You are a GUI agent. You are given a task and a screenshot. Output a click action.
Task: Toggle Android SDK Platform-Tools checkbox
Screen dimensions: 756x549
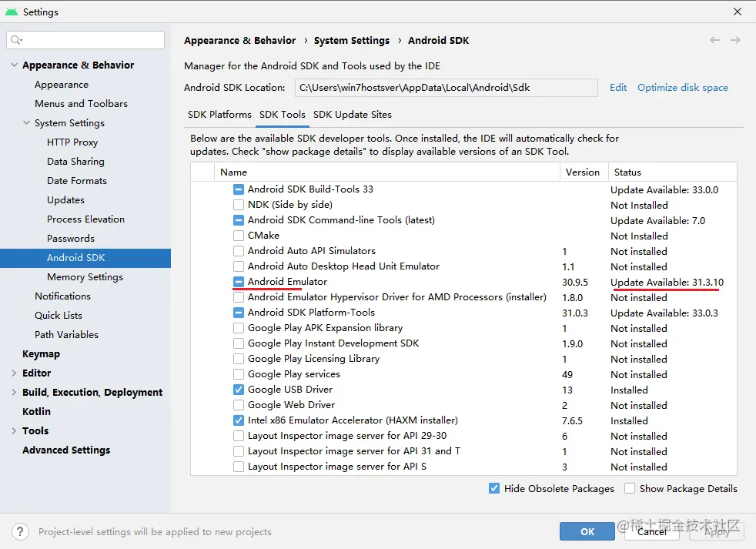tap(238, 313)
